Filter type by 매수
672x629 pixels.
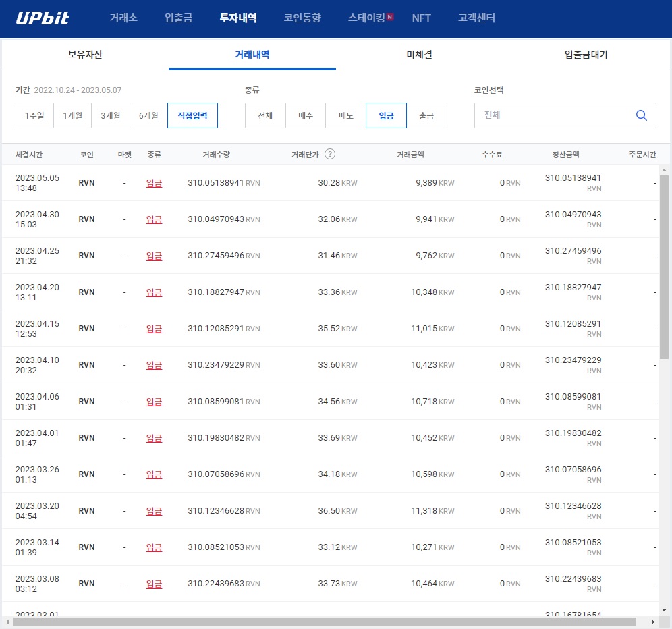(x=306, y=115)
